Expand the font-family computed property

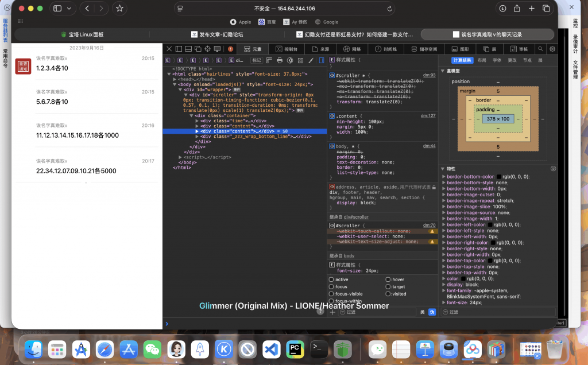443,290
